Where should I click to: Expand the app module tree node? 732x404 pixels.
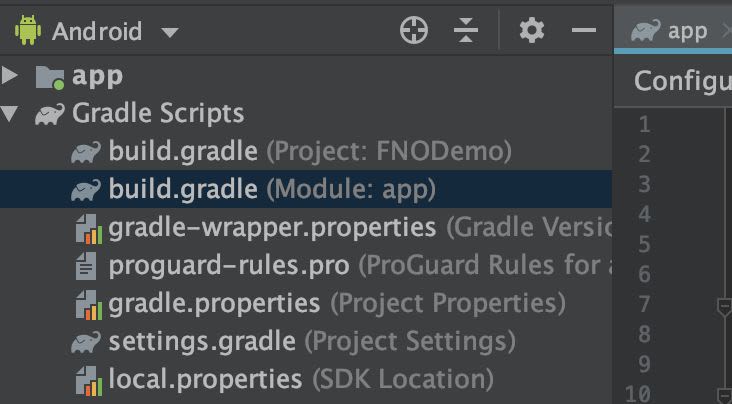(9, 76)
